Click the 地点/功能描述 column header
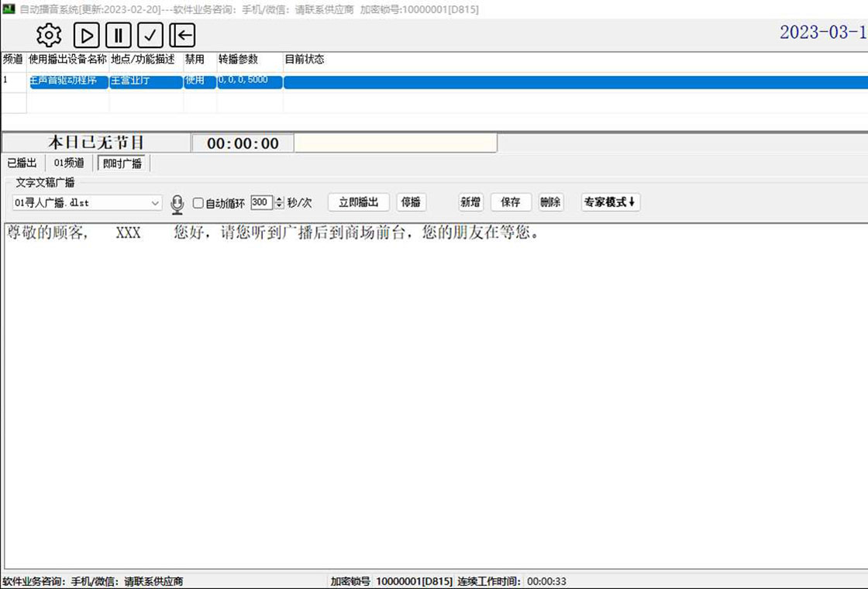868x589 pixels. (146, 59)
